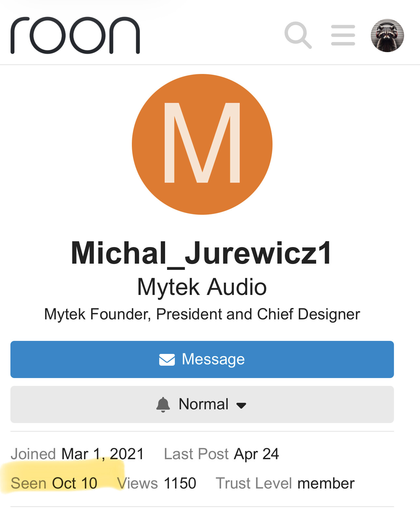This screenshot has height=526, width=420.
Task: Click the Mytek Audio name text
Action: (202, 287)
